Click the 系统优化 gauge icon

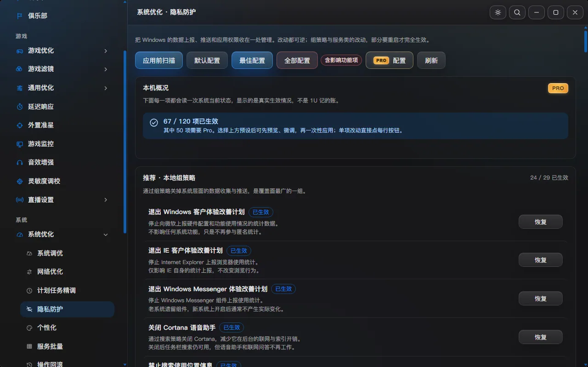tap(19, 234)
